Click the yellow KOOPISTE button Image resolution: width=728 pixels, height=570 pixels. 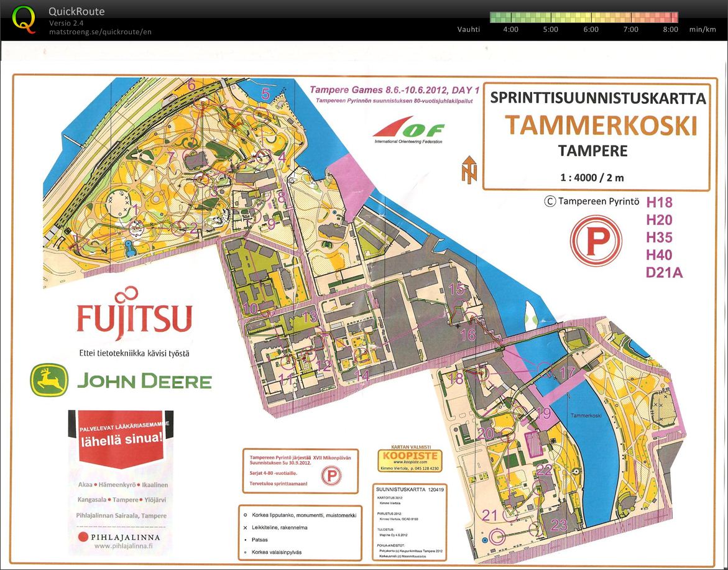tap(410, 459)
